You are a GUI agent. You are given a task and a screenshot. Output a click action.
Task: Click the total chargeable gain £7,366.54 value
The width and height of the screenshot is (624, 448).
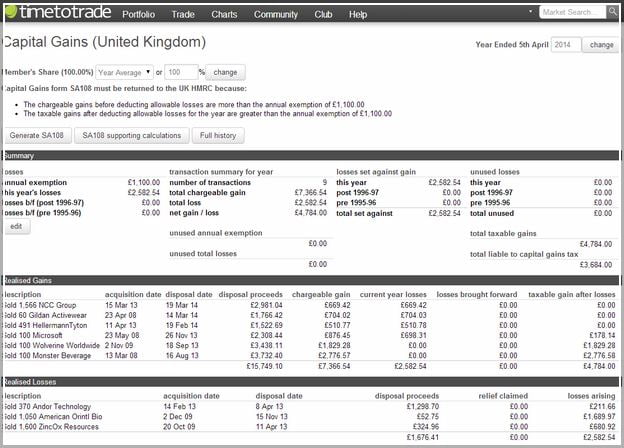pos(311,193)
